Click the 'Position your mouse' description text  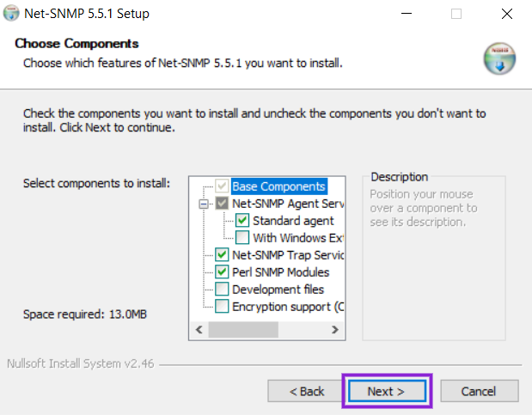point(424,208)
